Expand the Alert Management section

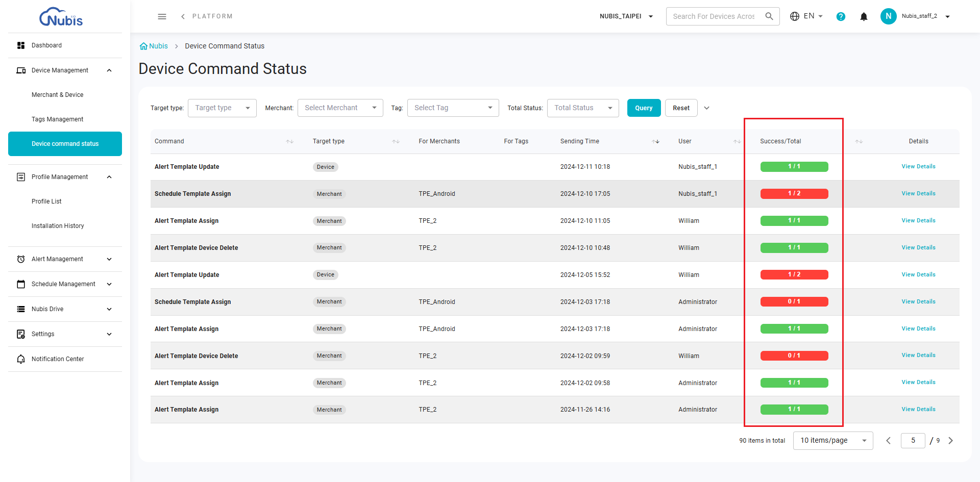tap(109, 259)
